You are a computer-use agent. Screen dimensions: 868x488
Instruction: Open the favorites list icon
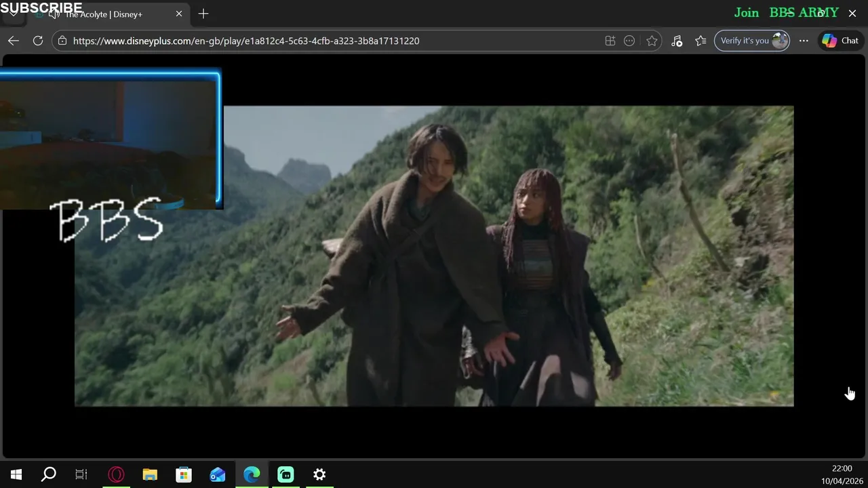click(x=701, y=41)
